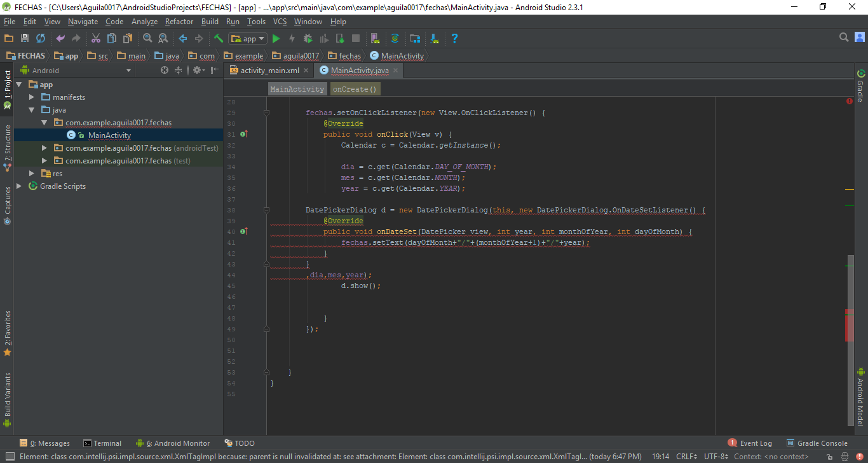
Task: Click the Help question mark icon
Action: (454, 39)
